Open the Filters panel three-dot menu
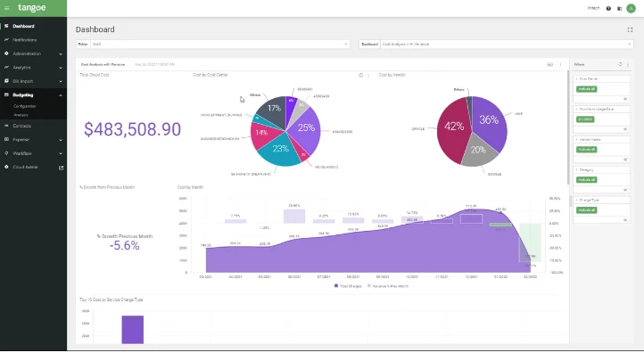 coord(627,64)
